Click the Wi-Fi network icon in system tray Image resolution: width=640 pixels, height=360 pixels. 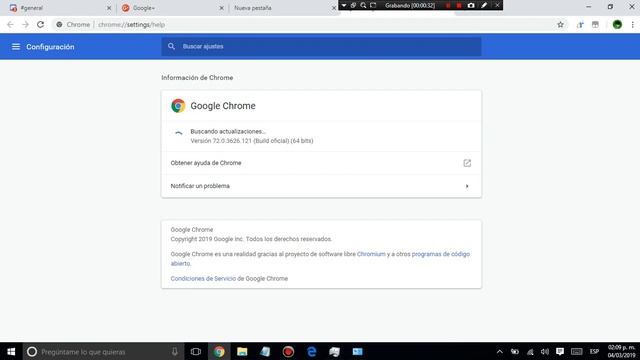(x=530, y=351)
